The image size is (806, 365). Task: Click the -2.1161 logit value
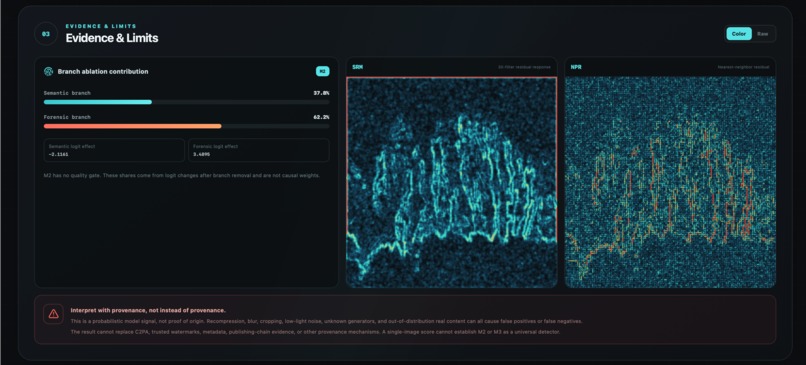pos(59,154)
